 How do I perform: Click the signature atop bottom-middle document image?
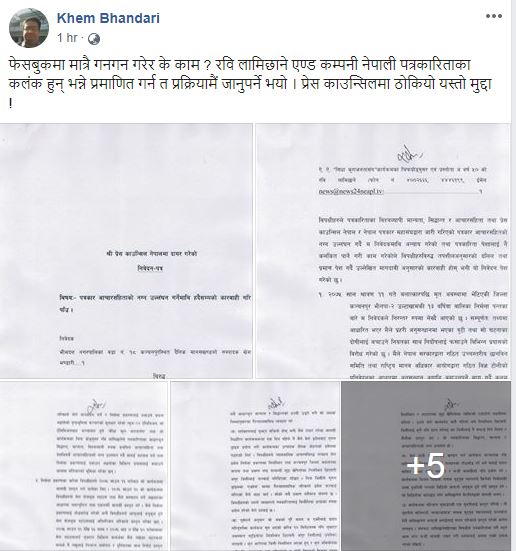pyautogui.click(x=275, y=403)
